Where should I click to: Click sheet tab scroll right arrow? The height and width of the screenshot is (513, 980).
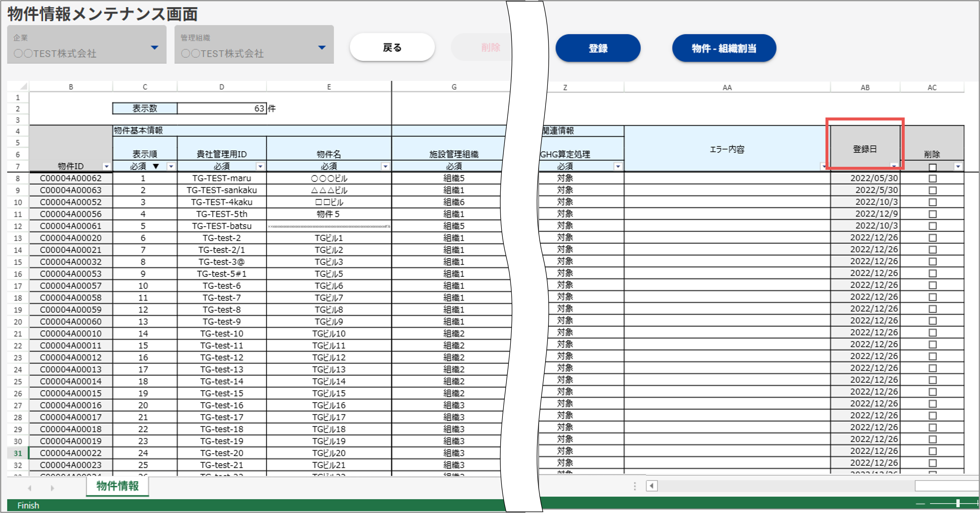click(52, 488)
